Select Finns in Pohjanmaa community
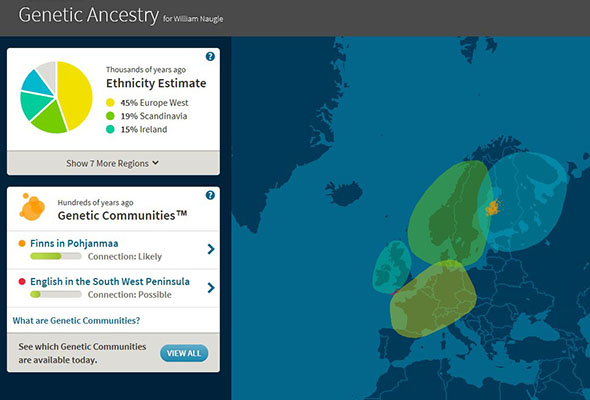The image size is (590, 400). tap(74, 243)
